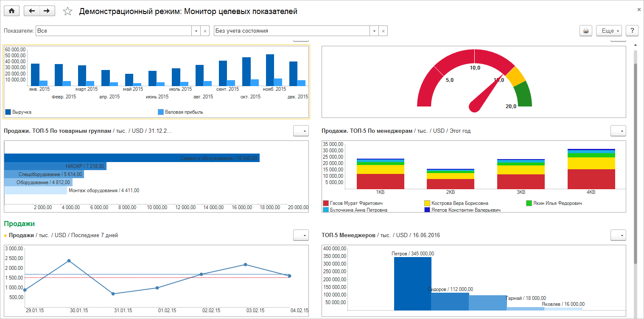
Task: Click the printer icon button
Action: click(x=586, y=31)
